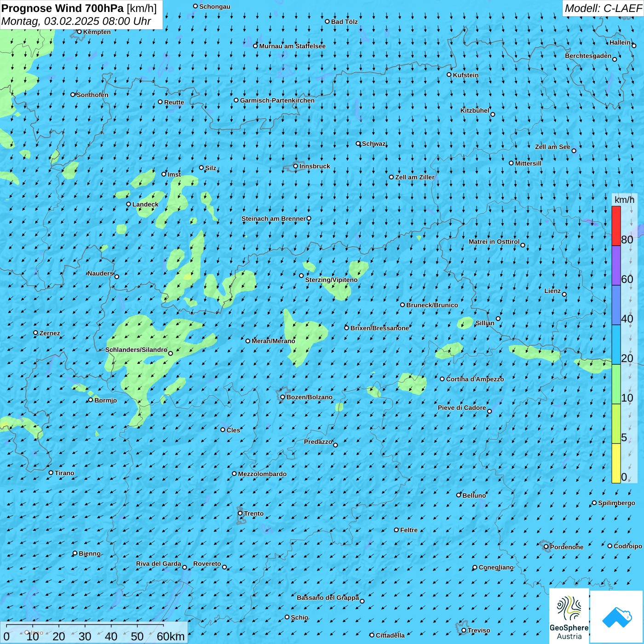This screenshot has height=644, width=644.
Task: Click the Bozen/Bolzano city label
Action: pyautogui.click(x=309, y=397)
